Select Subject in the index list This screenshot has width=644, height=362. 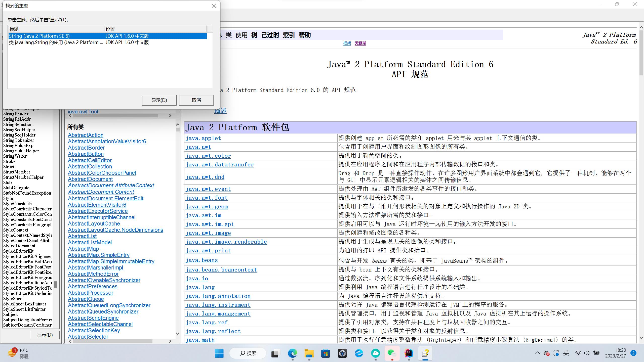click(10, 314)
